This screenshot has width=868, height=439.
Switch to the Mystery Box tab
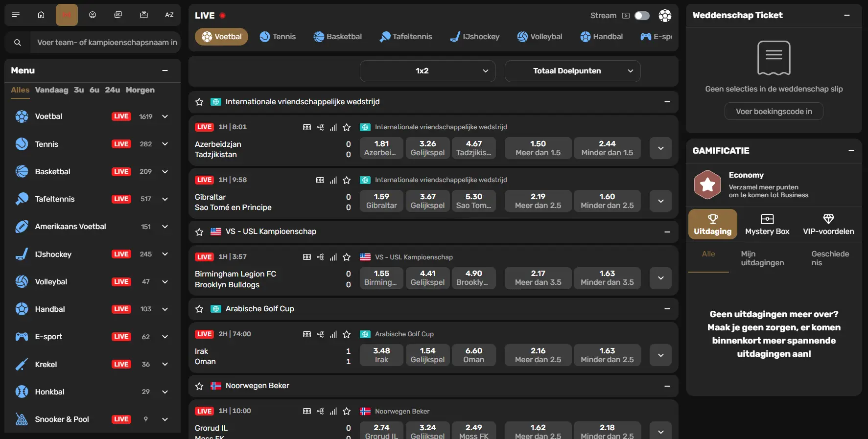point(767,225)
